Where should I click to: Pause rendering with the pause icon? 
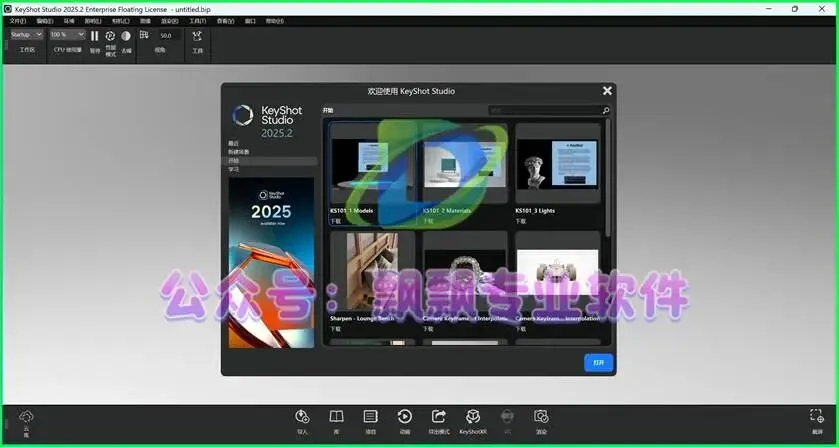pos(95,36)
